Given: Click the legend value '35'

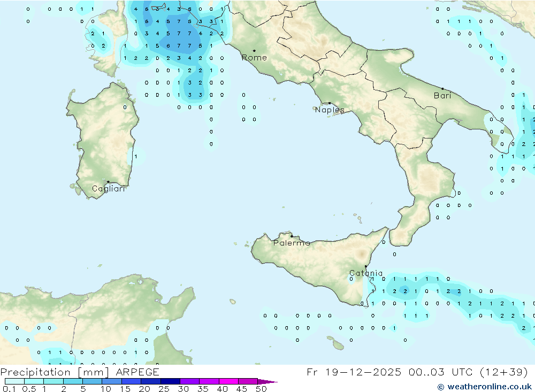Looking at the screenshot, I should [203, 389].
